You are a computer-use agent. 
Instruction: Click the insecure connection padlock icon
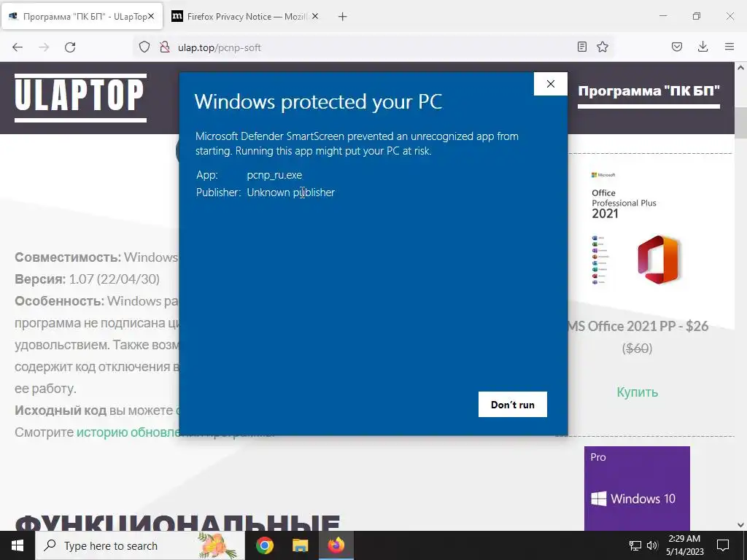165,47
